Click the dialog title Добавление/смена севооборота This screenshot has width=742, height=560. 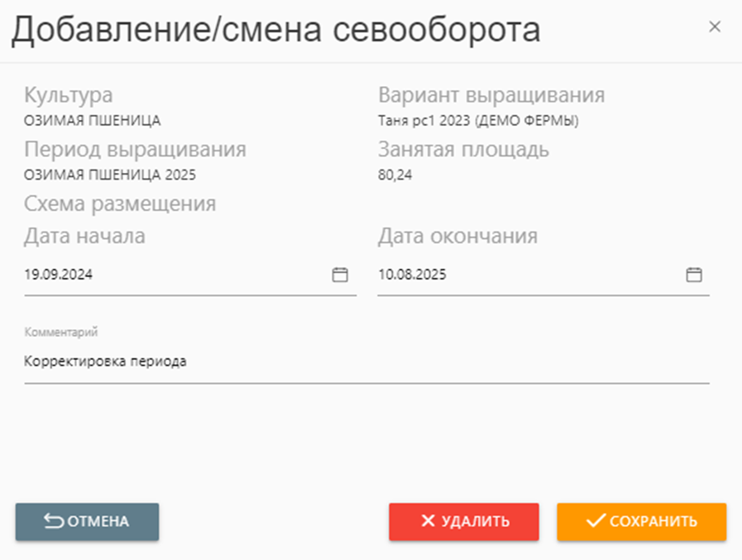click(275, 30)
